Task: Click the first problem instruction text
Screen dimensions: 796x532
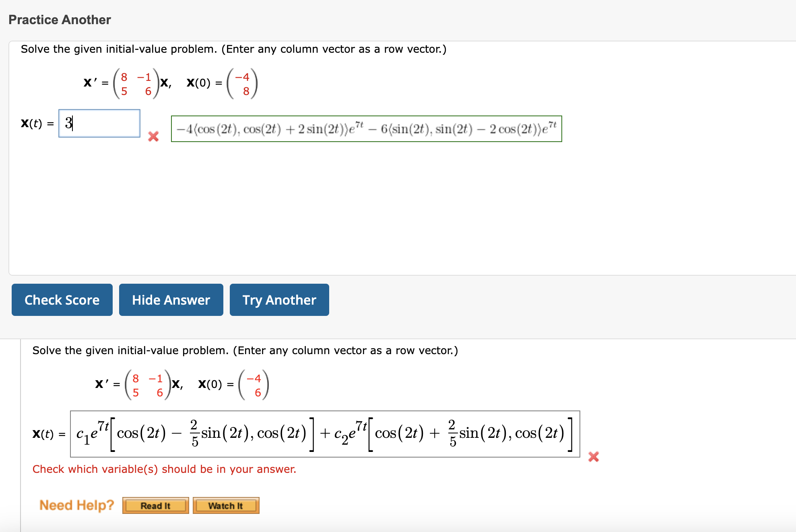Action: [x=233, y=49]
